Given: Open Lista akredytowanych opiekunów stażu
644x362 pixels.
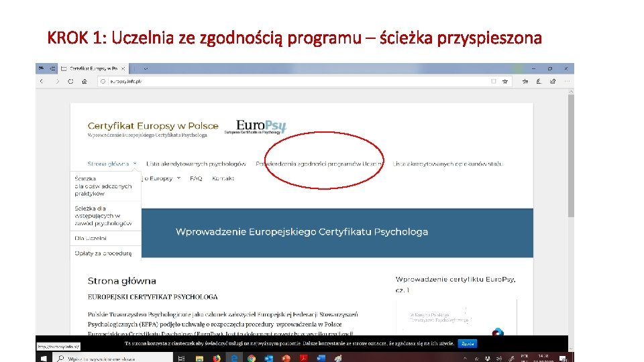Looking at the screenshot, I should coord(447,164).
